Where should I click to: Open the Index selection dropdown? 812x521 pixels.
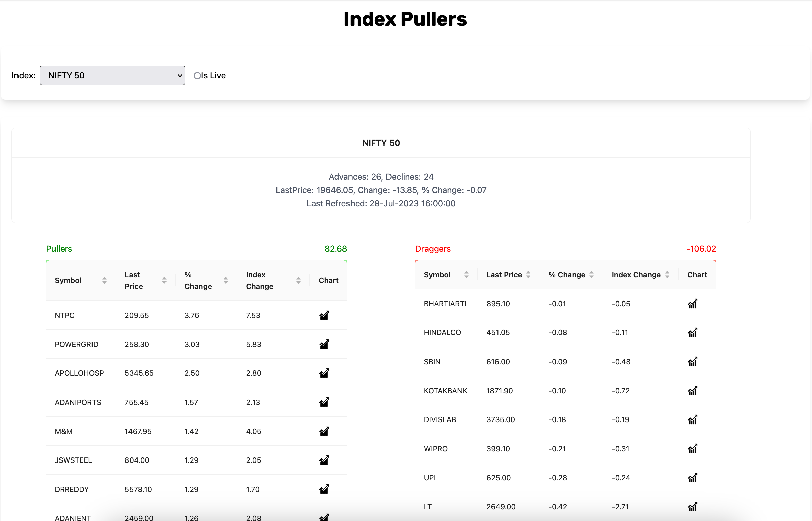(112, 75)
